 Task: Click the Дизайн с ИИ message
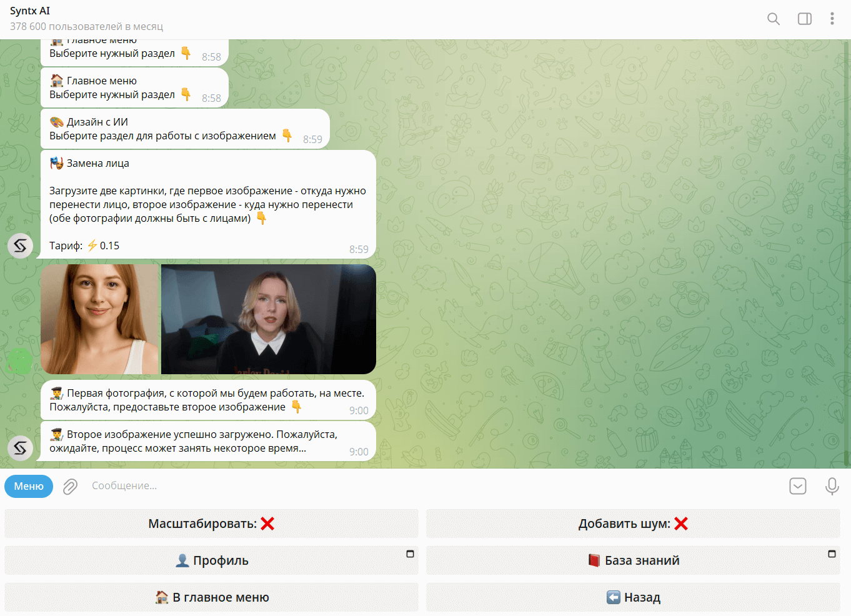click(x=185, y=129)
